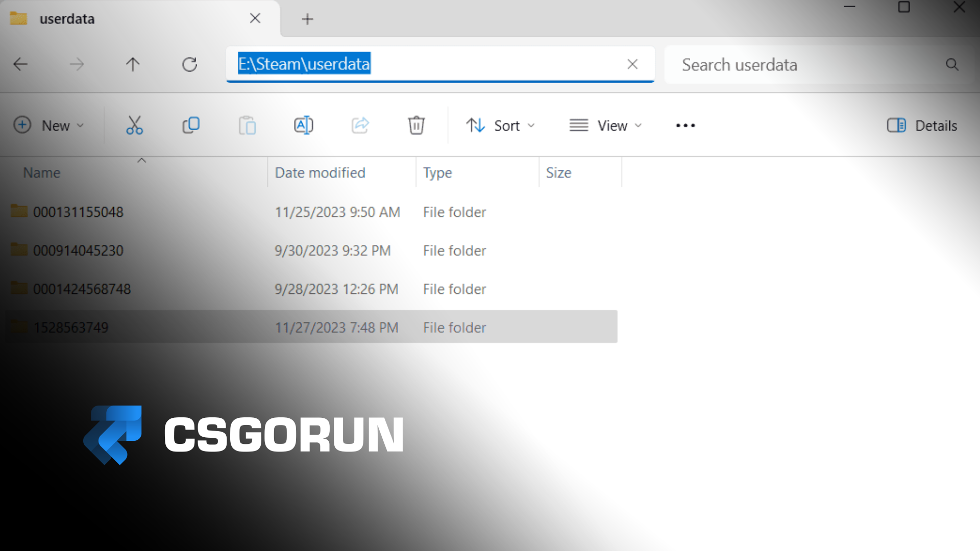980x551 pixels.
Task: Click the Share icon
Action: [x=360, y=125]
